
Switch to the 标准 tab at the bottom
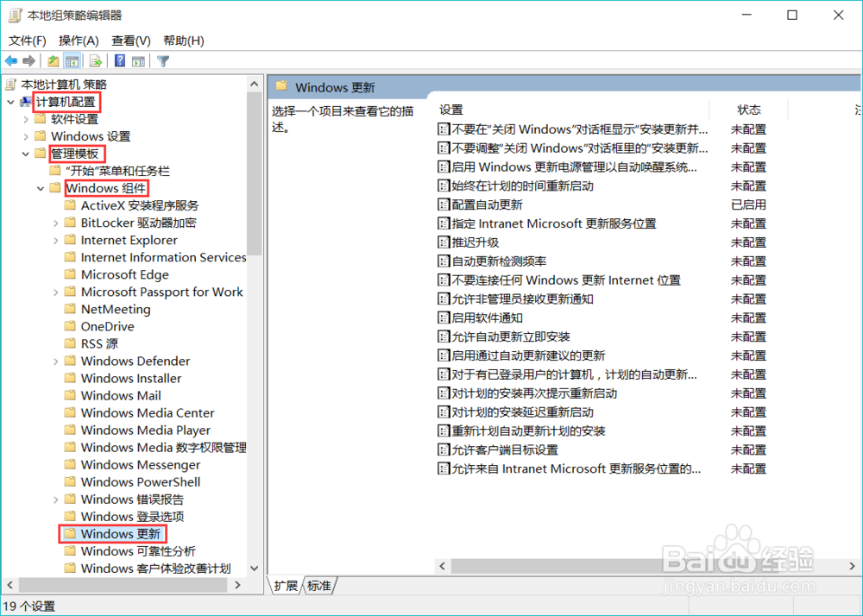click(x=318, y=586)
